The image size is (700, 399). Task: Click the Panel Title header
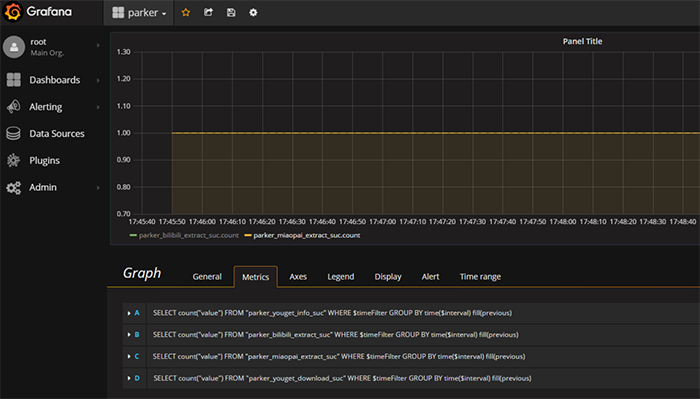coord(582,42)
